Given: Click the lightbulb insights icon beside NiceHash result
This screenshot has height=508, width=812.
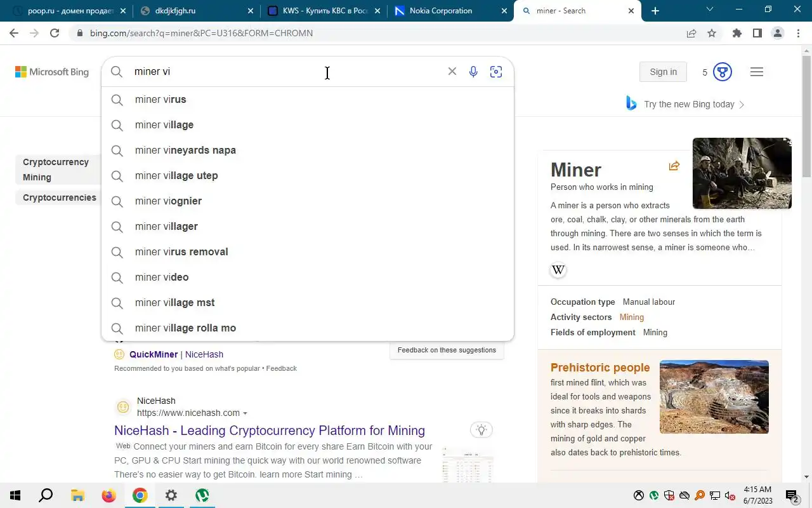Looking at the screenshot, I should 481,430.
